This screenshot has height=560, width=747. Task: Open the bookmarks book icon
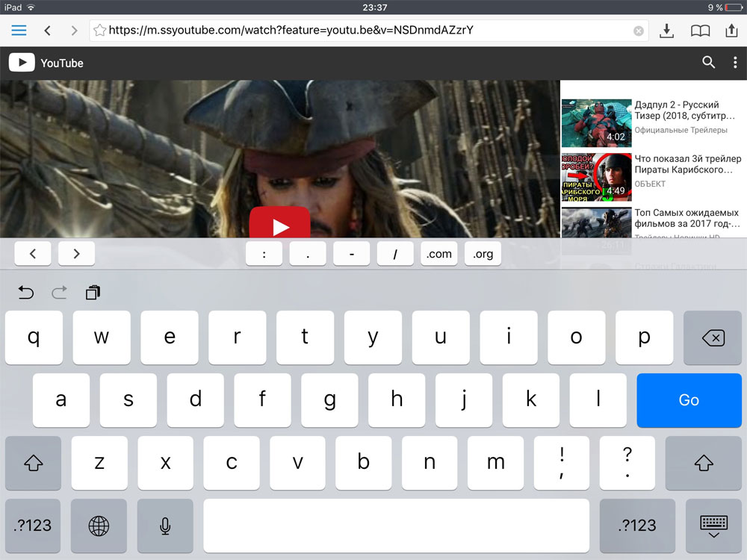(700, 31)
